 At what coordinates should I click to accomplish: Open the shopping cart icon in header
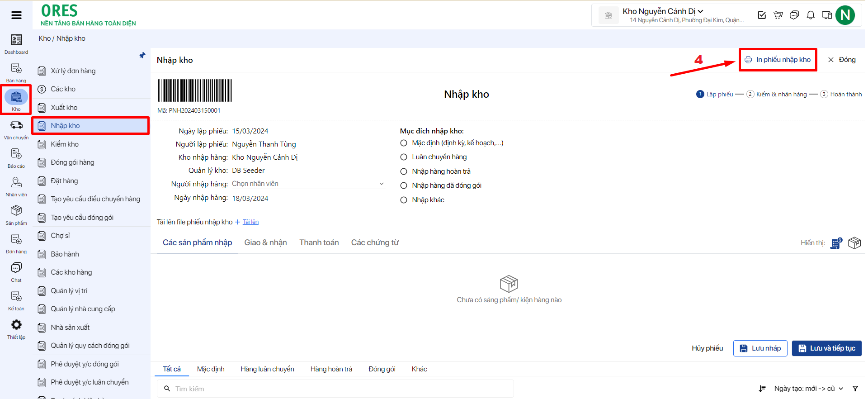pyautogui.click(x=778, y=15)
